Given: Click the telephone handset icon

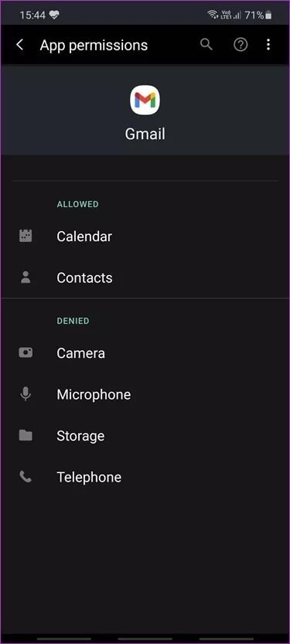Looking at the screenshot, I should pyautogui.click(x=26, y=477).
